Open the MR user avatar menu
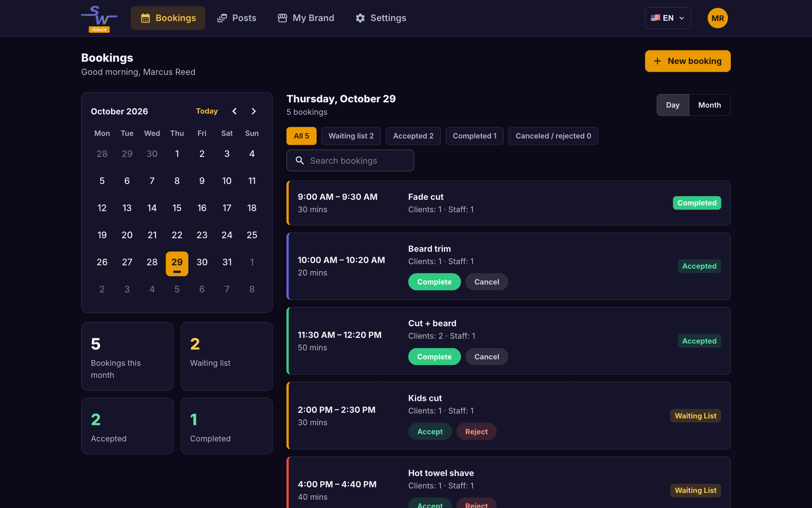The width and height of the screenshot is (812, 508). [x=718, y=18]
